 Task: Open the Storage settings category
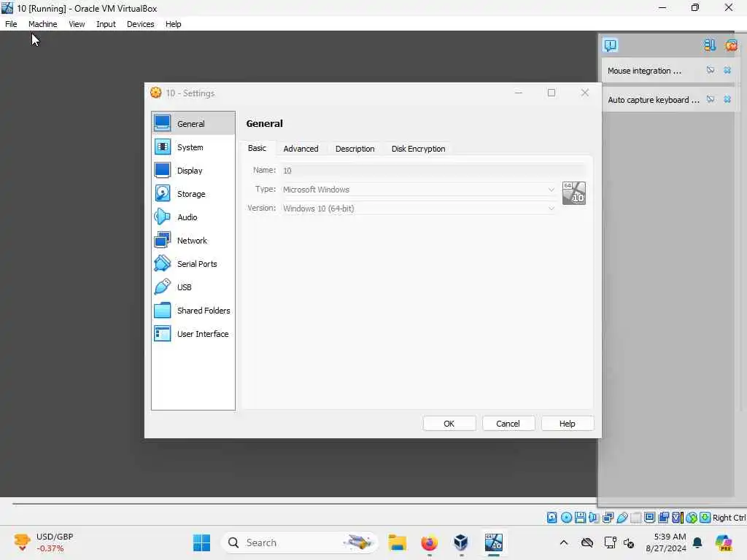tap(193, 194)
